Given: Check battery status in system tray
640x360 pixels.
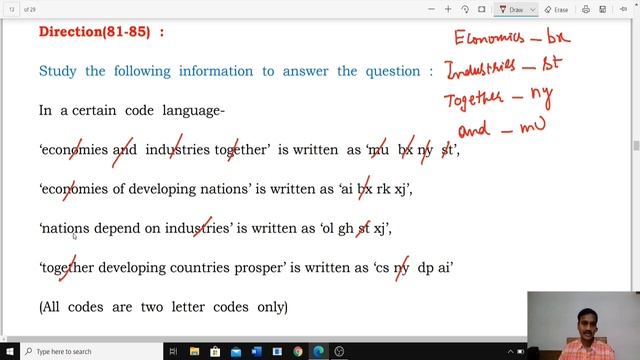Looking at the screenshot, I should pyautogui.click(x=520, y=351).
